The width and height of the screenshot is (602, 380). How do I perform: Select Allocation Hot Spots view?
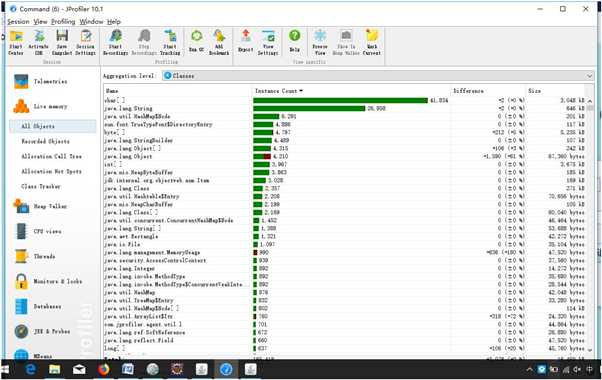(x=51, y=171)
